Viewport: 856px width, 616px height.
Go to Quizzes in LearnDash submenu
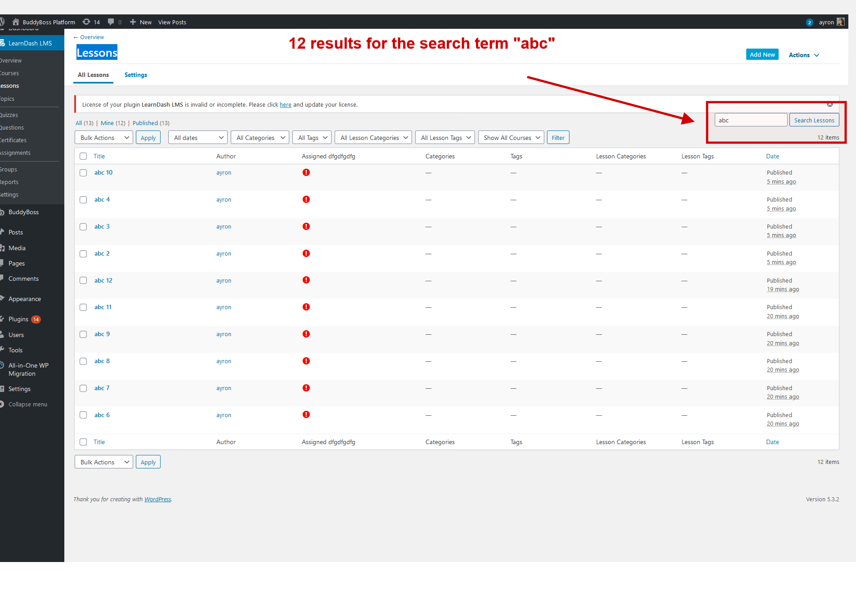click(x=9, y=115)
